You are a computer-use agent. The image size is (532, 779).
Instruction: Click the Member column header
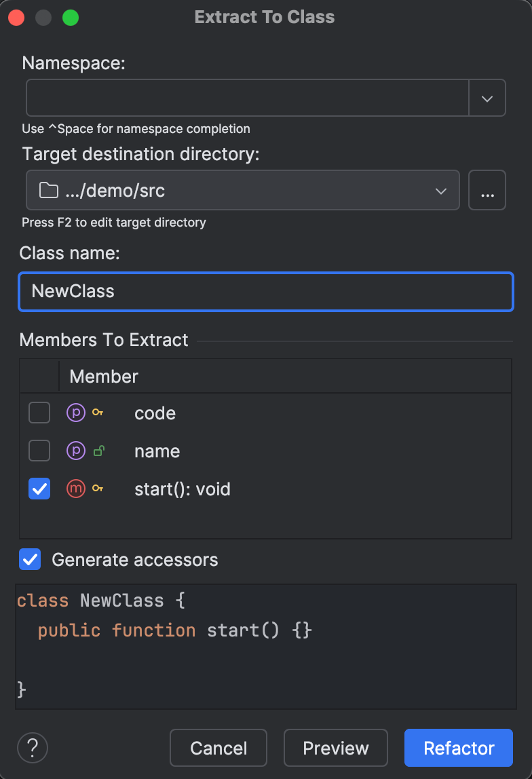click(103, 376)
